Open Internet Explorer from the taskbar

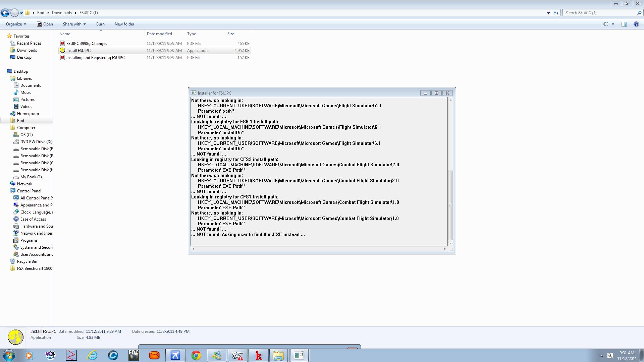(x=92, y=355)
